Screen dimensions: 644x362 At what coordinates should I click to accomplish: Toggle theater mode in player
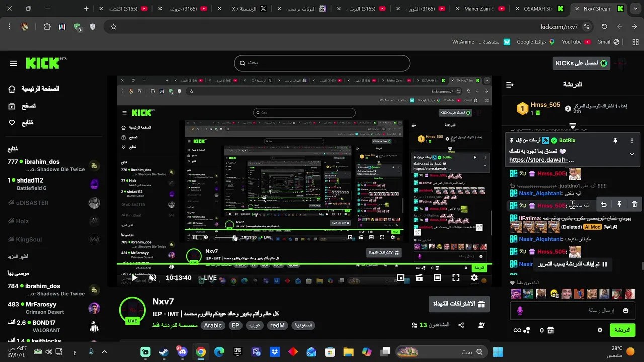pos(438,278)
